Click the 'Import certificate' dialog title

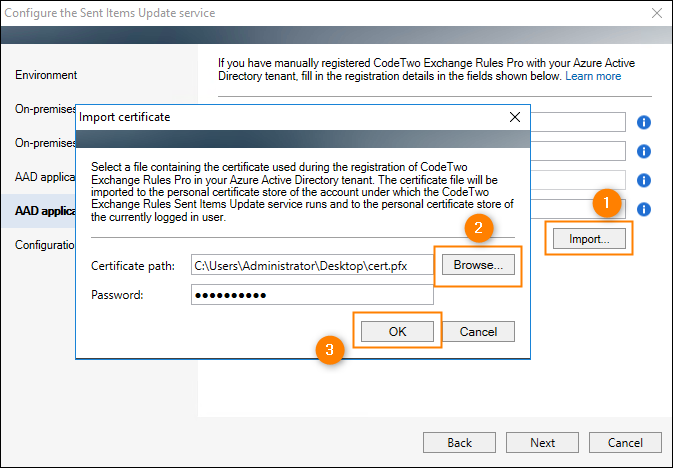[124, 117]
